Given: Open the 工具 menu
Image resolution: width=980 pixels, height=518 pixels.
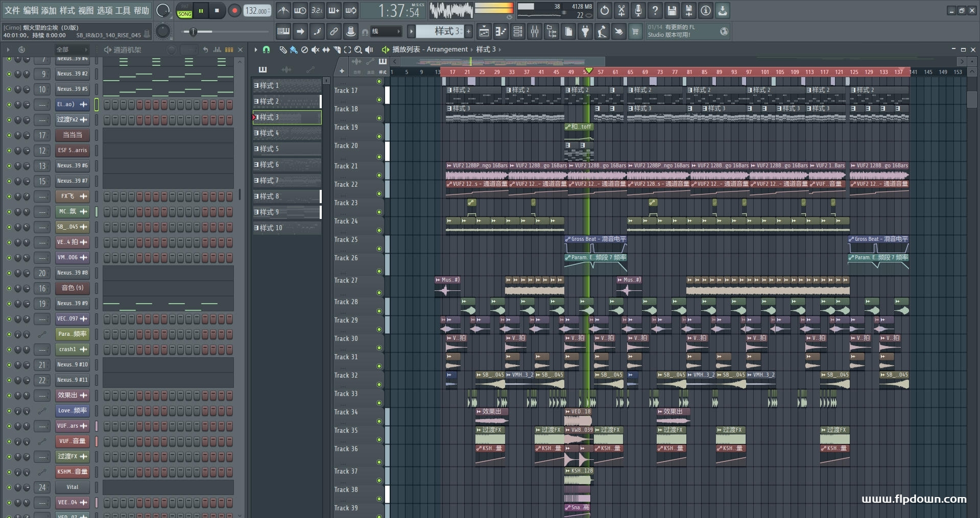Looking at the screenshot, I should coord(123,11).
